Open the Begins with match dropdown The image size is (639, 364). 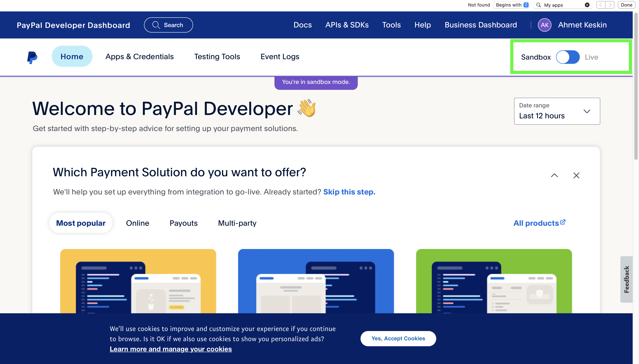pyautogui.click(x=512, y=5)
